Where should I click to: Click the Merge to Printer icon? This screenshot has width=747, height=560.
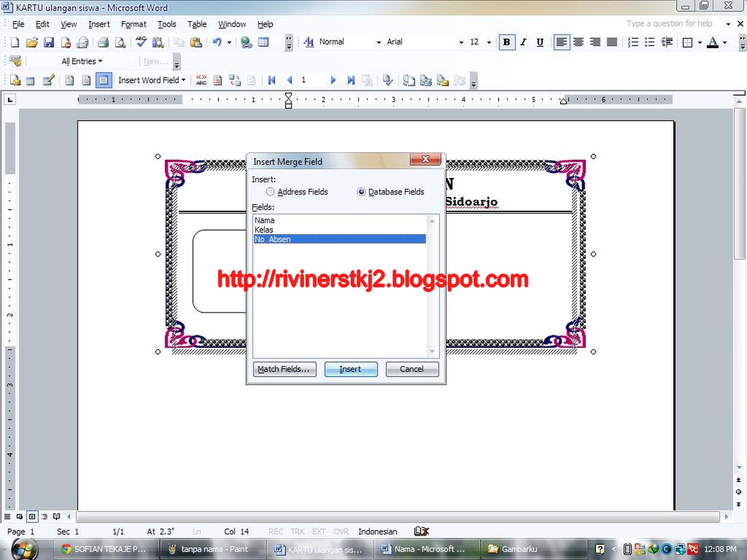coord(426,80)
